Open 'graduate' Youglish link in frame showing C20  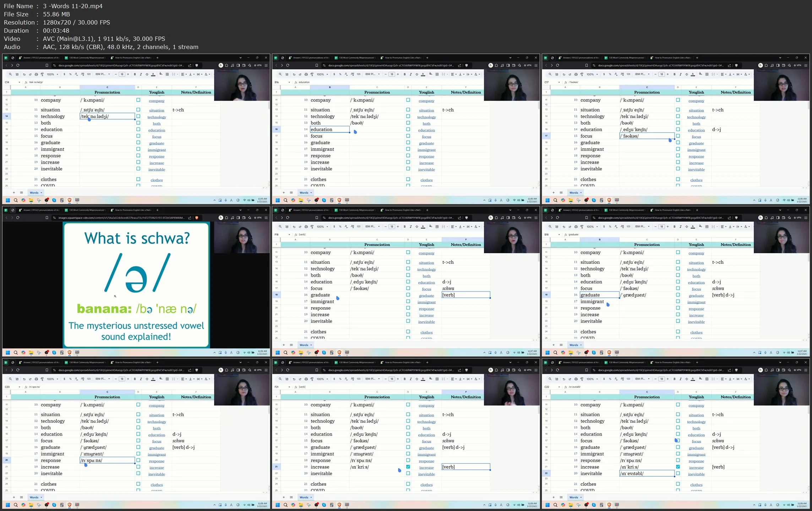click(x=157, y=448)
